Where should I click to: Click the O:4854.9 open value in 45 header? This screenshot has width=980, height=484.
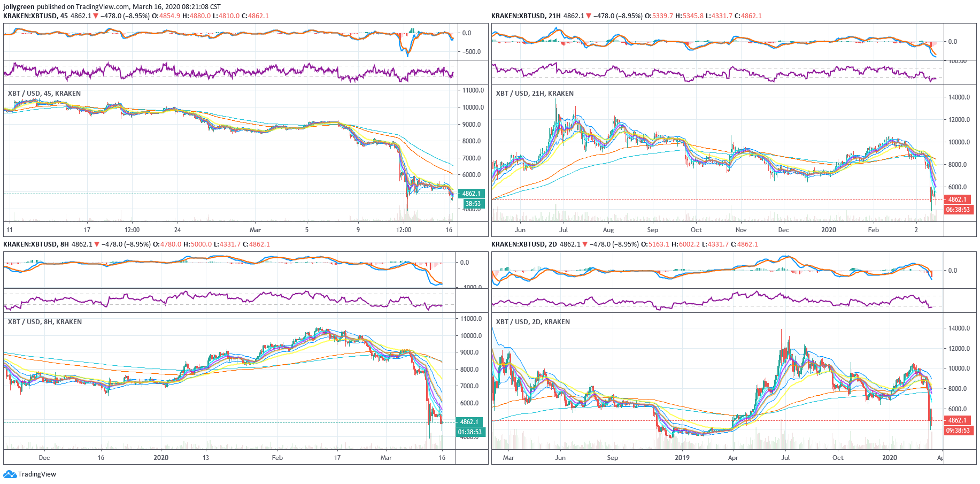(x=166, y=16)
